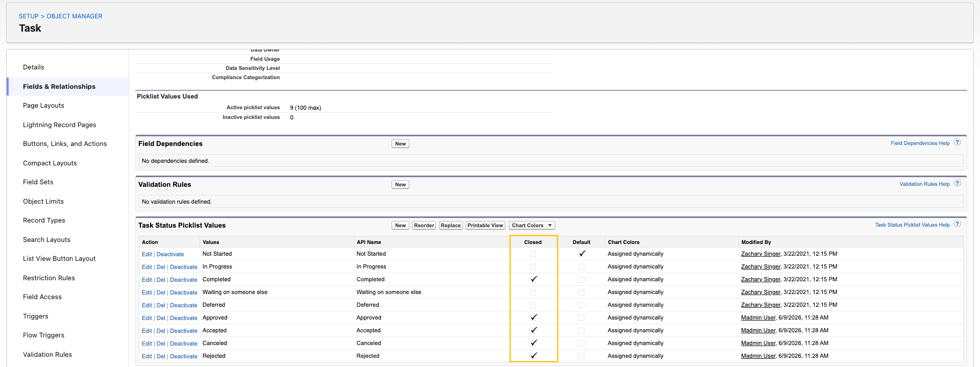This screenshot has height=367, width=980.
Task: Click the Modified By column header
Action: tap(756, 242)
